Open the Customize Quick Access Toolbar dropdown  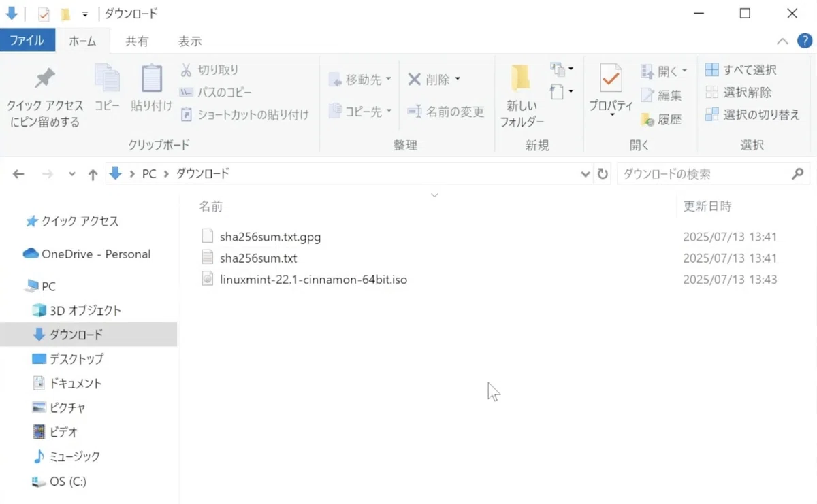(x=84, y=14)
